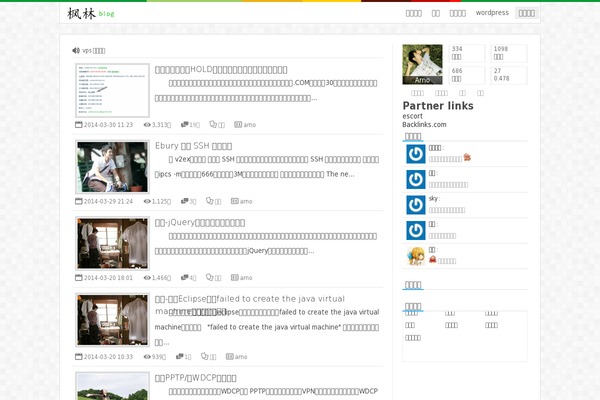Viewport: 600px width, 400px height.
Task: Click the Partner links heading
Action: (x=438, y=106)
